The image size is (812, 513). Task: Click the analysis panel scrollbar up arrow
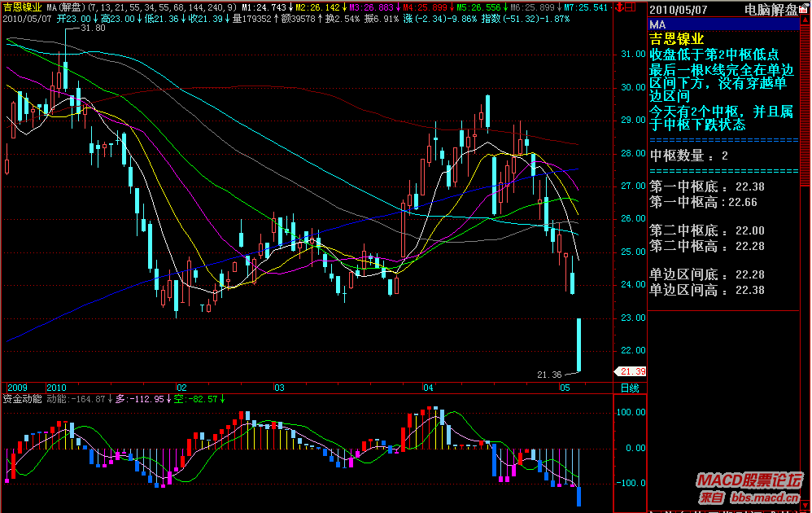pyautogui.click(x=805, y=20)
